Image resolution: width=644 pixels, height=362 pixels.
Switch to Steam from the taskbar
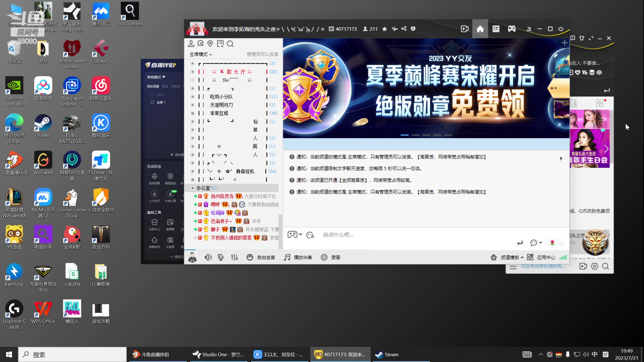pos(387,354)
